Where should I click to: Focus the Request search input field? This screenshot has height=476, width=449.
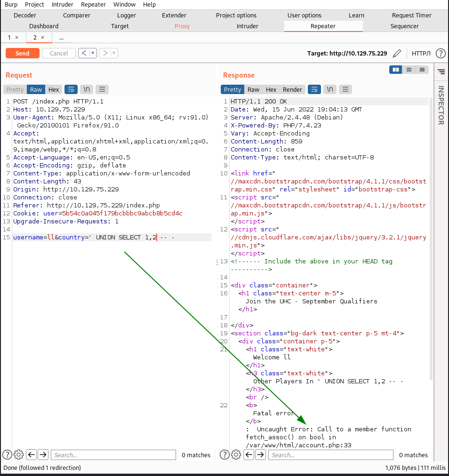pos(113,455)
